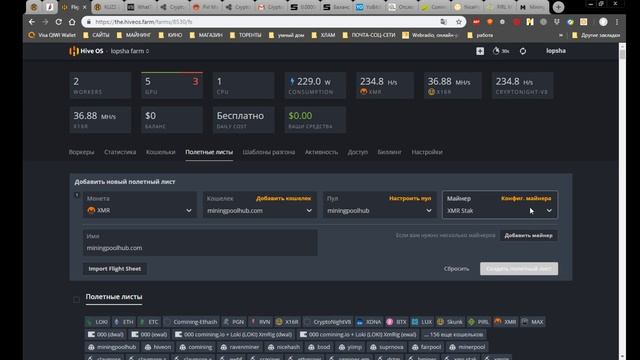Open the miner dropdown showing XMR Stak
This screenshot has width=640, height=360.
(500, 204)
